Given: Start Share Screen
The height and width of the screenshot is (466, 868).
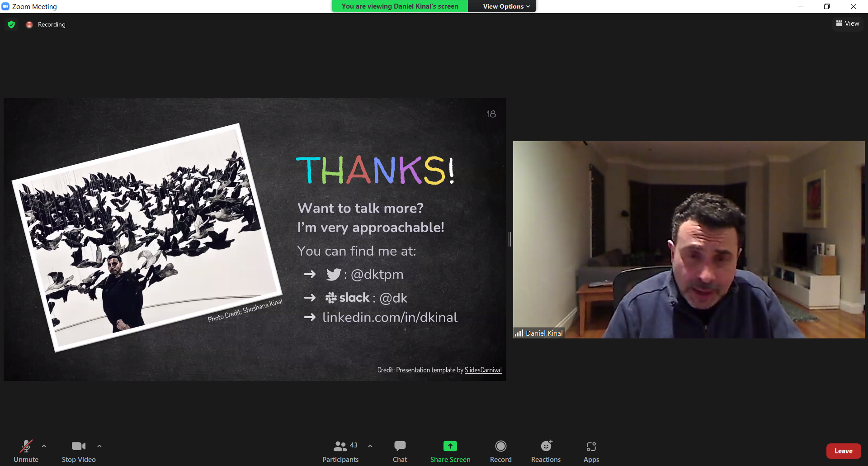Looking at the screenshot, I should click(450, 451).
